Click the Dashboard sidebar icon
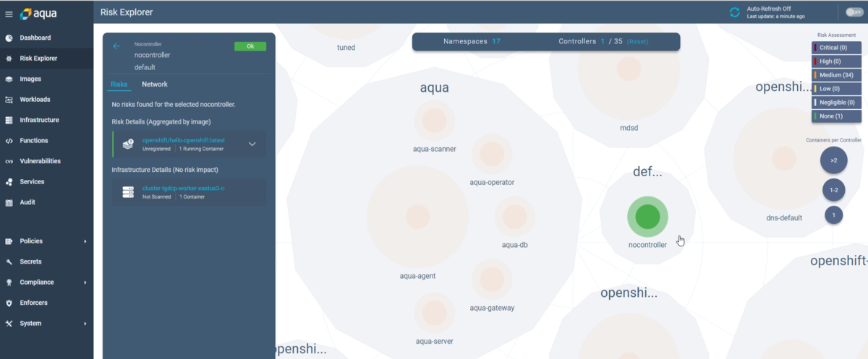 9,38
